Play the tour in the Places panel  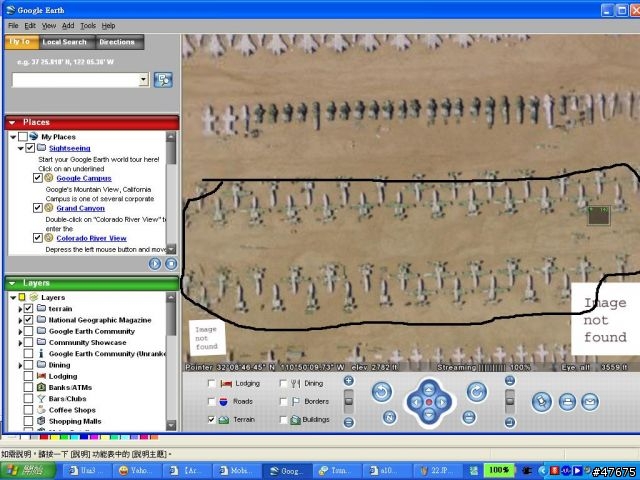pos(155,264)
